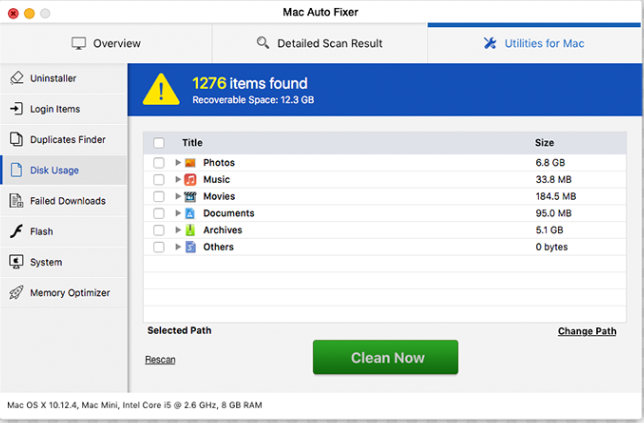Click the Title column header
644x423 pixels.
click(192, 143)
